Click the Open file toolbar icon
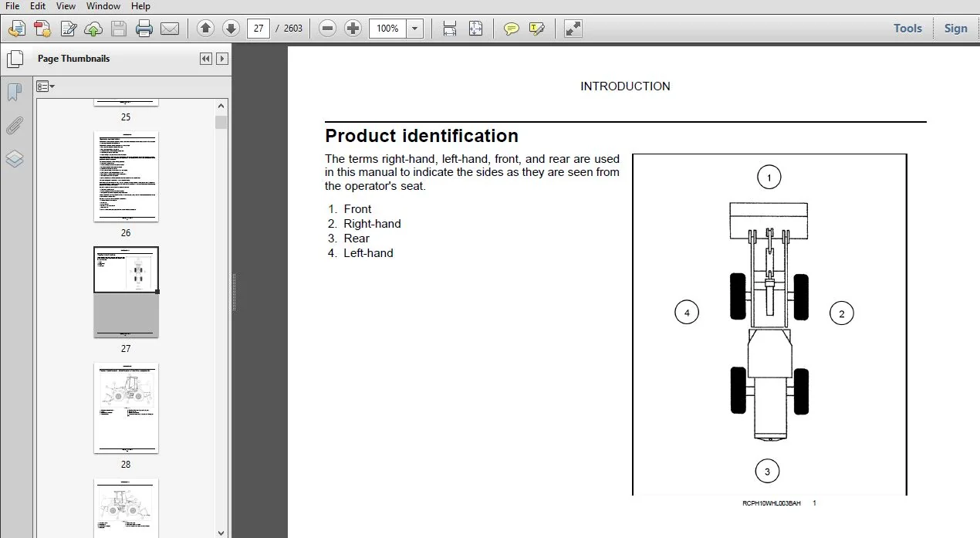 tap(17, 29)
